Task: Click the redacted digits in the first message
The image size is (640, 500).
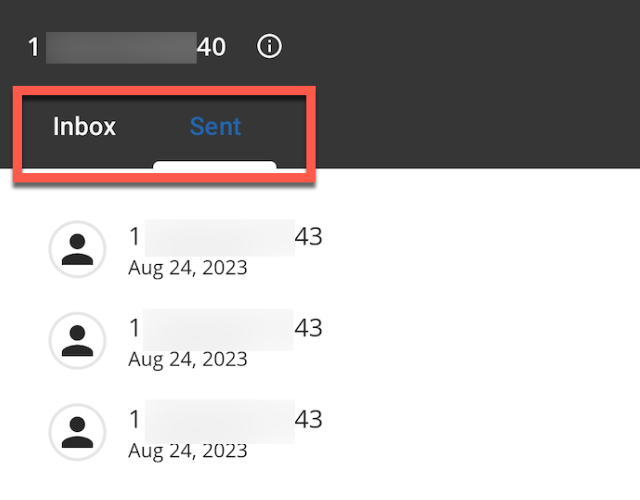Action: click(220, 238)
